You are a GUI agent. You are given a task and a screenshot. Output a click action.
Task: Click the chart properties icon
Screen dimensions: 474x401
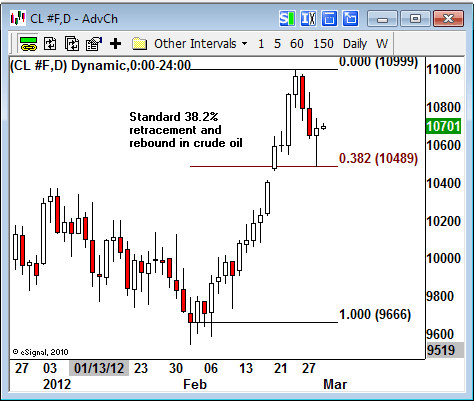(94, 44)
